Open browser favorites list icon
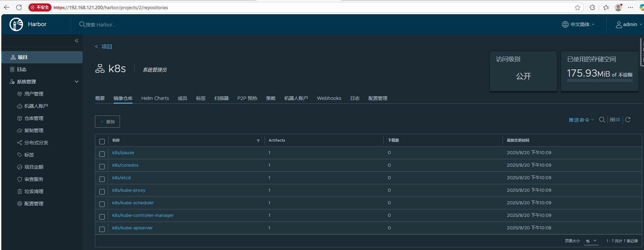This screenshot has width=644, height=250. point(606,7)
